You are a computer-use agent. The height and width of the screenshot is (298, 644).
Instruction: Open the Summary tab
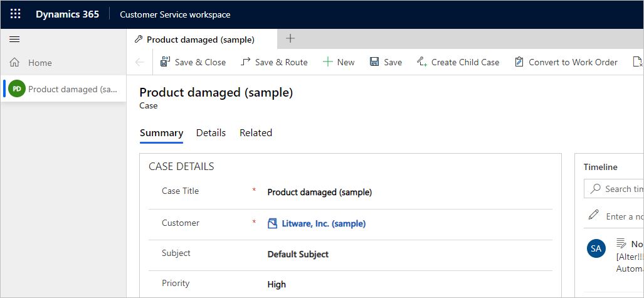[161, 133]
